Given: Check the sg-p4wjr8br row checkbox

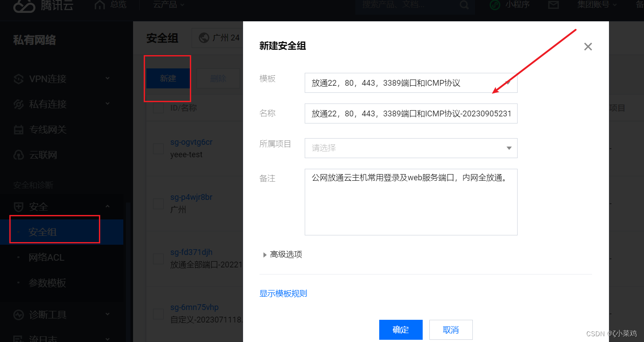Looking at the screenshot, I should click(x=158, y=204).
